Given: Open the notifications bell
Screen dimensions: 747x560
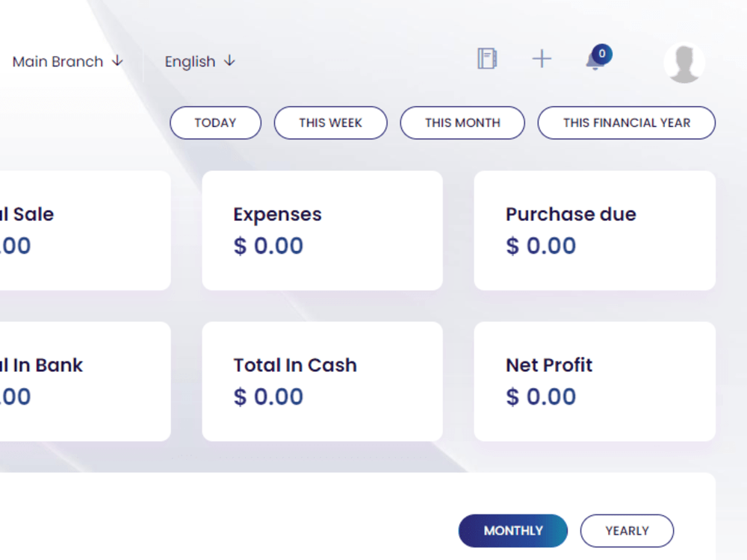Looking at the screenshot, I should [x=595, y=61].
